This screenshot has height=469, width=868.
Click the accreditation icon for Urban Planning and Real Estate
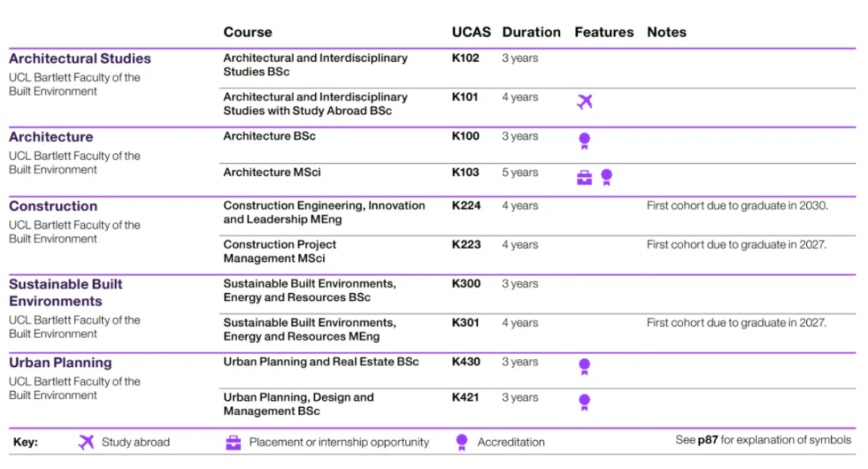pos(584,367)
